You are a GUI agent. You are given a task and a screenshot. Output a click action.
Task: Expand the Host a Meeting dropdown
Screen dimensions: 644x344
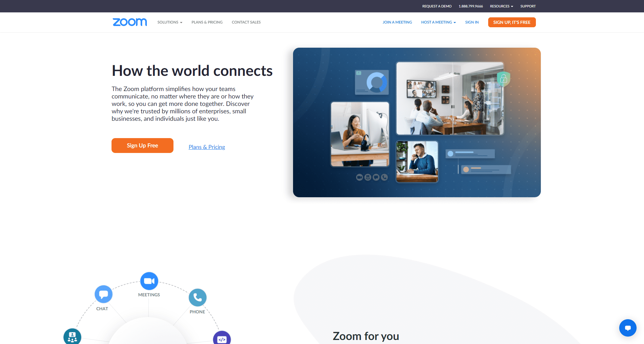[x=438, y=22]
